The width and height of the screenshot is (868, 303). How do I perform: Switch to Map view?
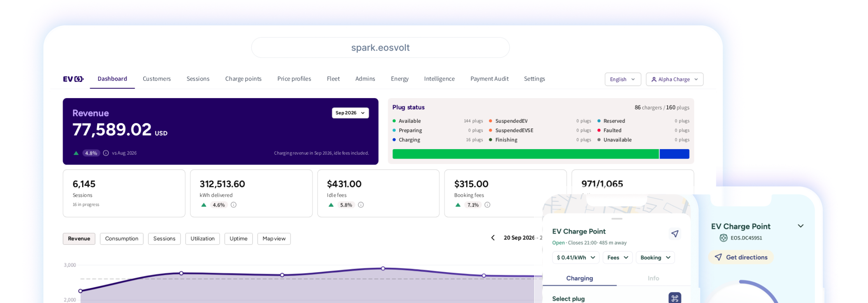[x=274, y=239]
